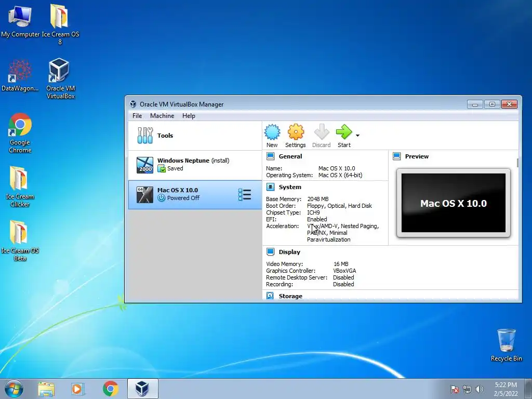Click the Saved status text
Screen dimensions: 532x399
(175, 168)
